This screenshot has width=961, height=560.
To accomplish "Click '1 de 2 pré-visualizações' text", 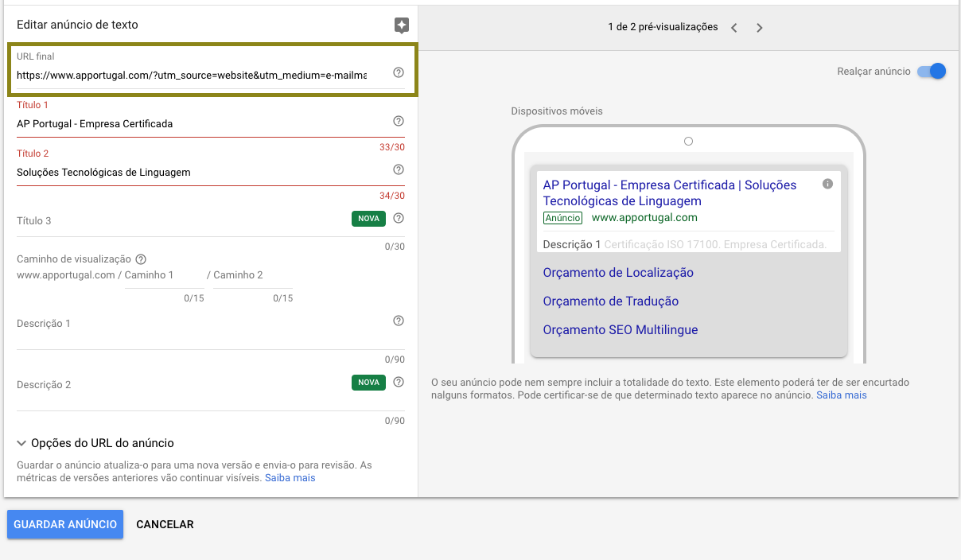I will (x=663, y=27).
